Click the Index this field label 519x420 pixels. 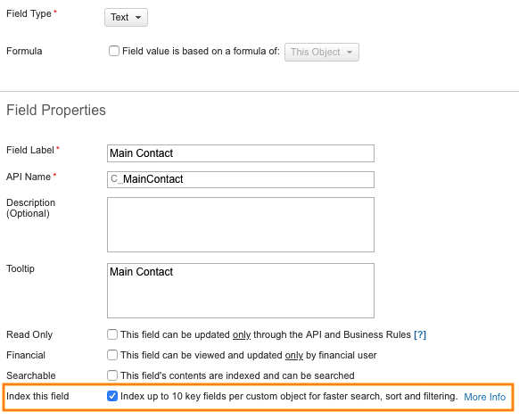coord(37,396)
